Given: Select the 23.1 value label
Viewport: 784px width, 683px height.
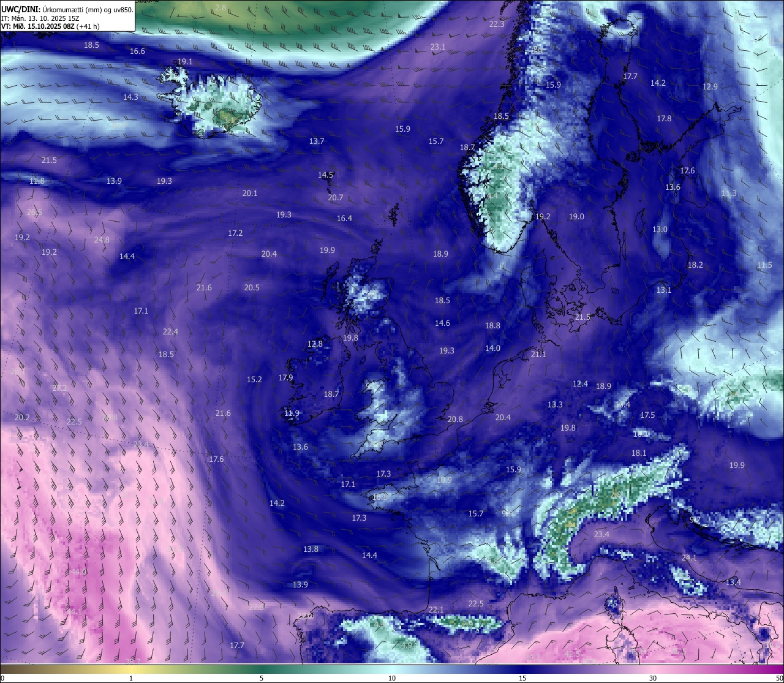Looking at the screenshot, I should coord(438,47).
